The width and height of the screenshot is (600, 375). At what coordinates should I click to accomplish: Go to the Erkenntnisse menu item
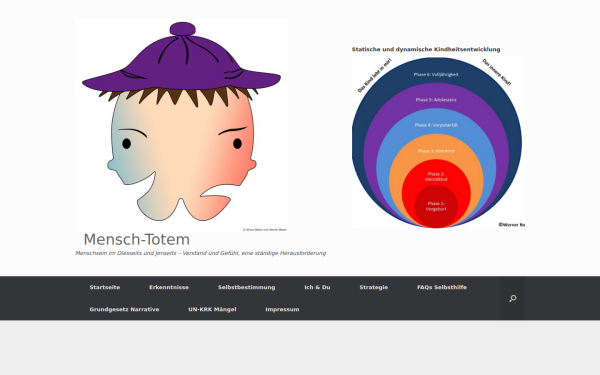pos(169,287)
